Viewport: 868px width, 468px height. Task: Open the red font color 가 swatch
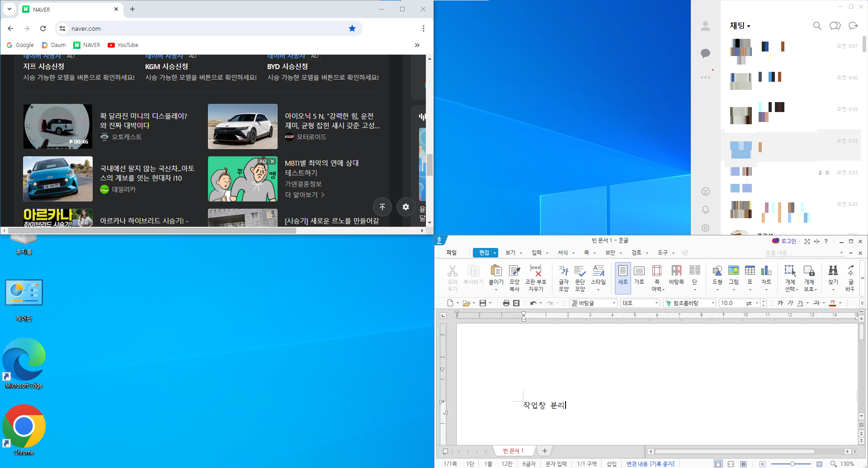point(832,303)
